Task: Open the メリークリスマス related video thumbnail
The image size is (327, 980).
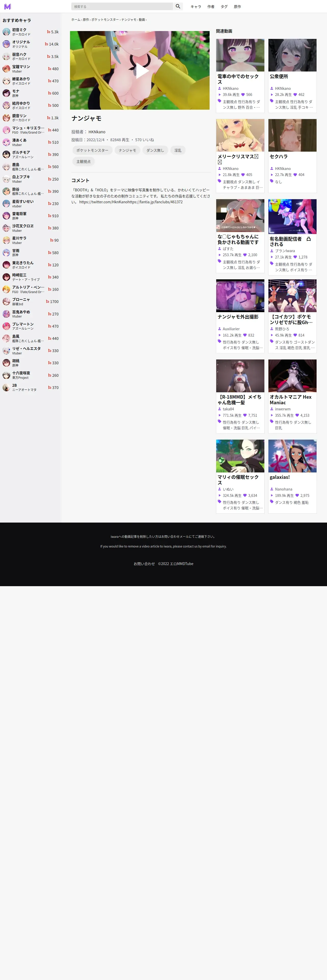Action: click(x=240, y=135)
